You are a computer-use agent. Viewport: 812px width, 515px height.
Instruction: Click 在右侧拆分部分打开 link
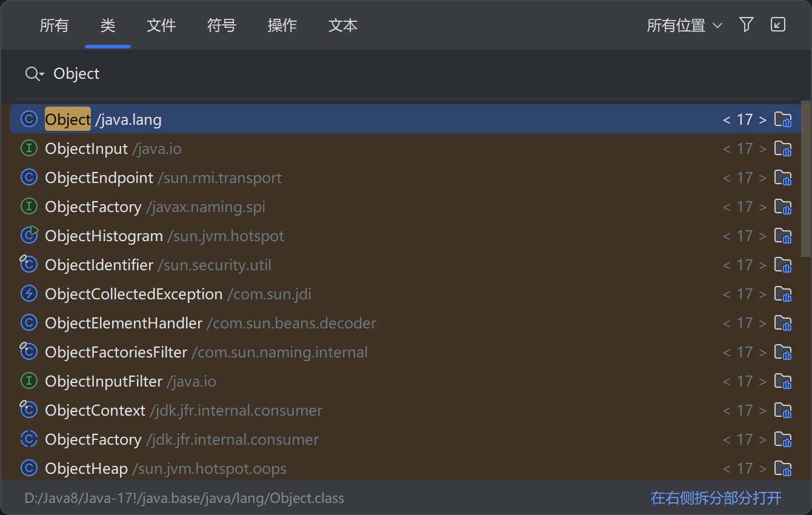(x=716, y=498)
